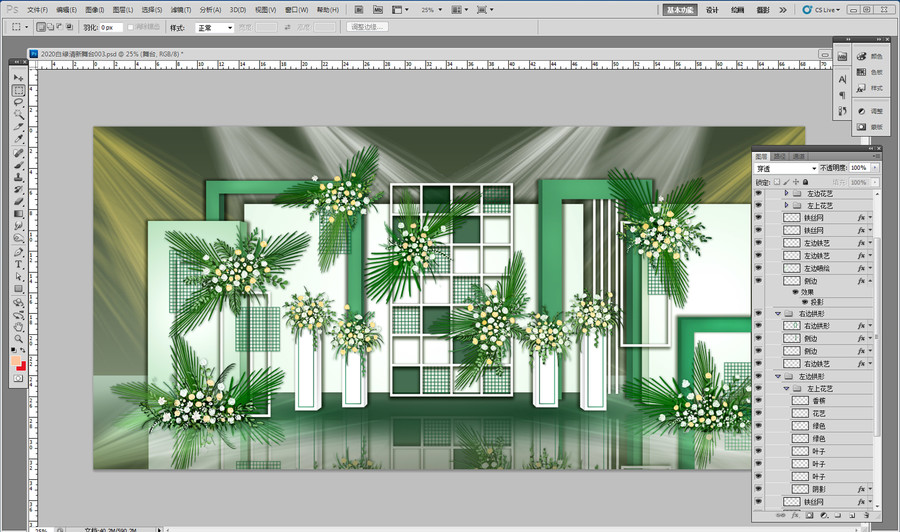Image resolution: width=900 pixels, height=532 pixels.
Task: Select the Rectangle shape tool
Action: click(18, 289)
